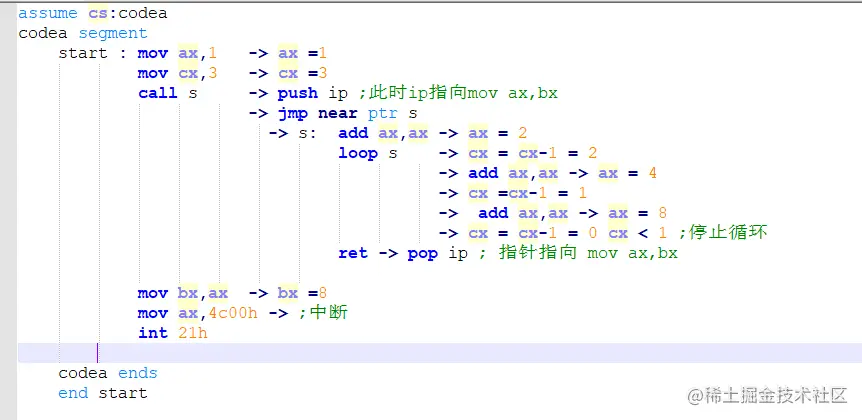
Task: Click the "codea segment" line
Action: 82,33
